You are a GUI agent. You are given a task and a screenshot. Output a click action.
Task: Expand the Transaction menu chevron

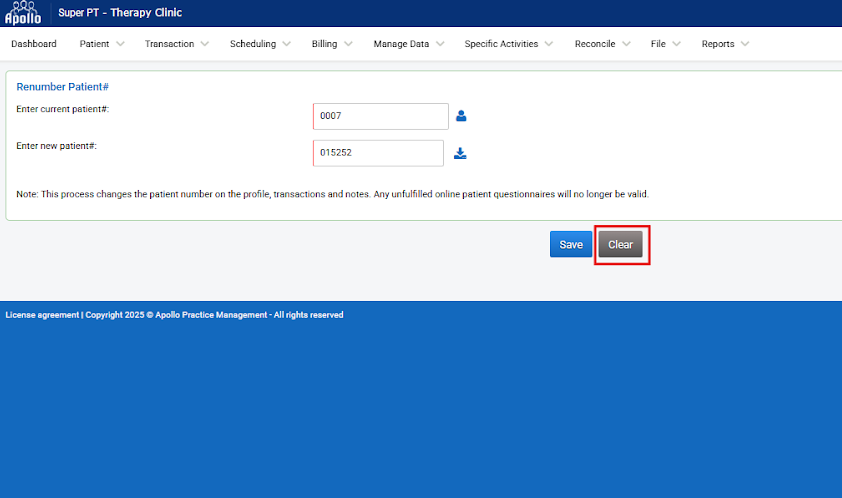click(204, 44)
